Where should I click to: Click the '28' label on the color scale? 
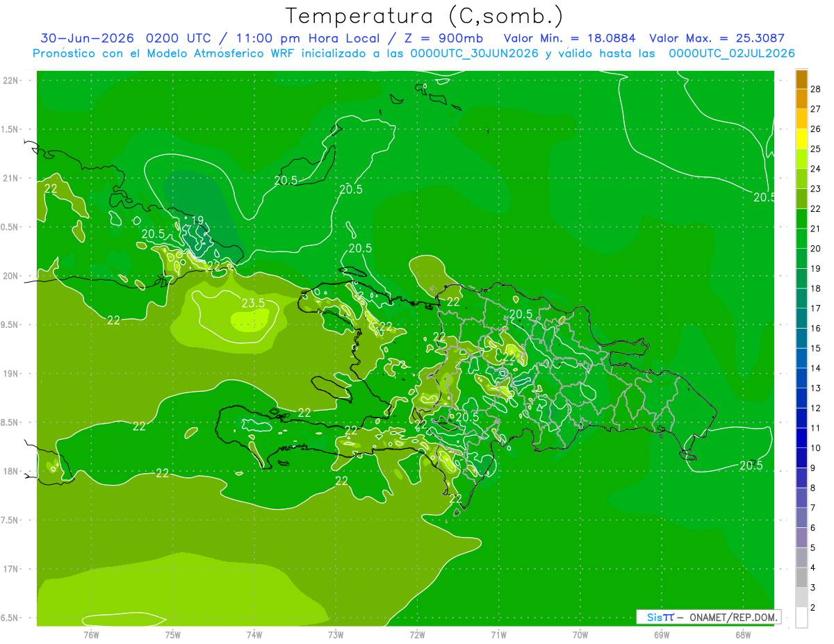click(x=816, y=89)
